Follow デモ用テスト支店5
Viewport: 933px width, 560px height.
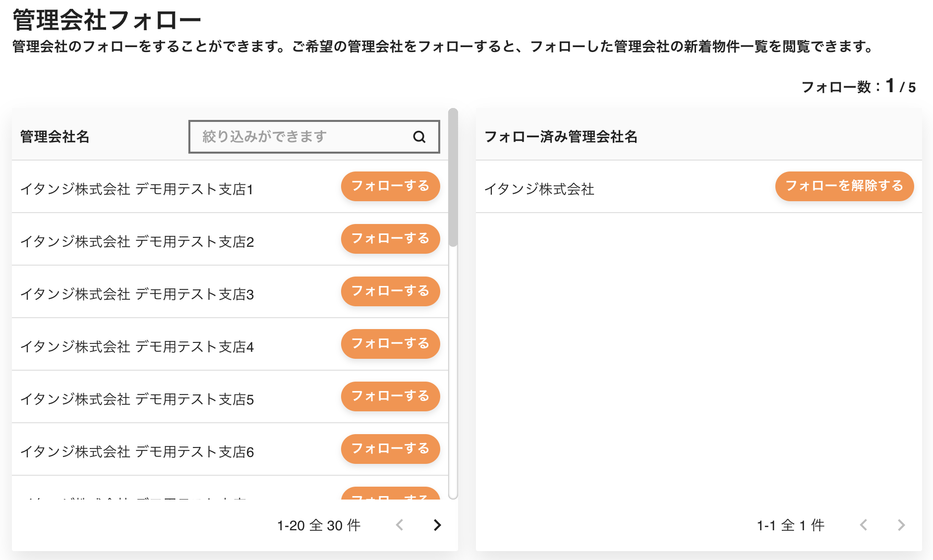[390, 396]
